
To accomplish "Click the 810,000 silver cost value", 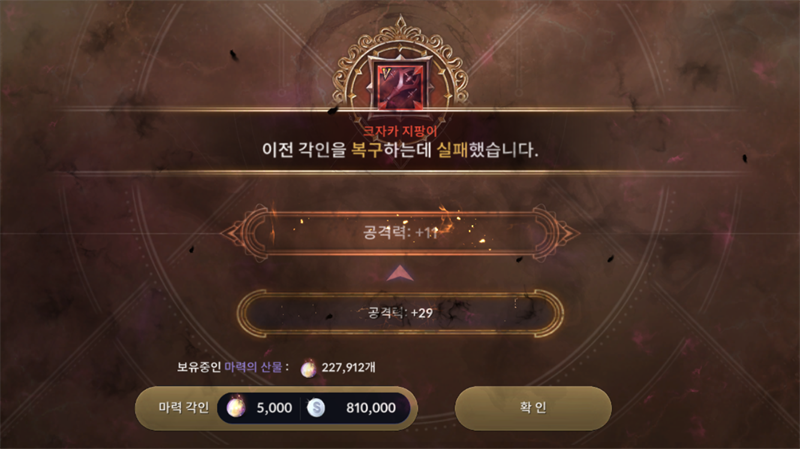I will [371, 408].
